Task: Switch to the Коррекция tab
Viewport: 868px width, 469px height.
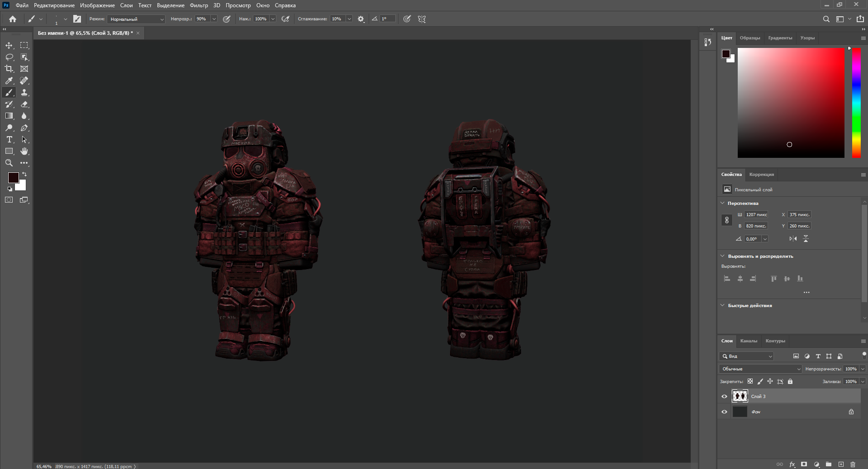Action: pos(761,174)
